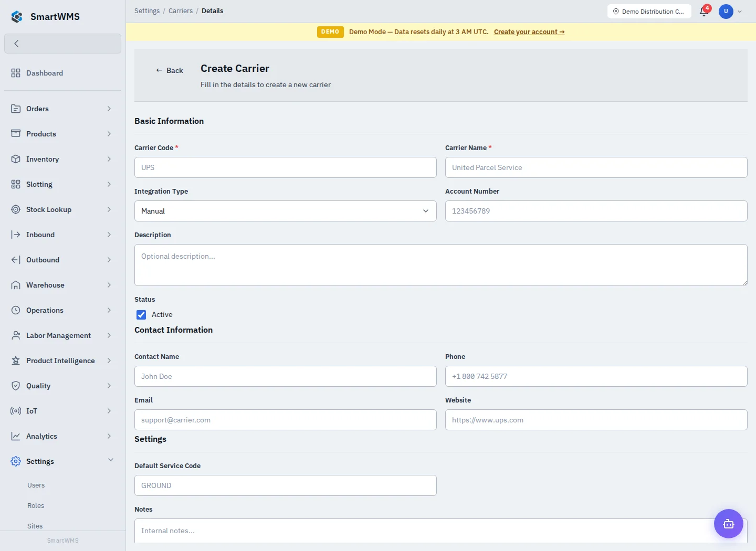Click the Products box icon
The image size is (756, 551).
click(x=16, y=134)
